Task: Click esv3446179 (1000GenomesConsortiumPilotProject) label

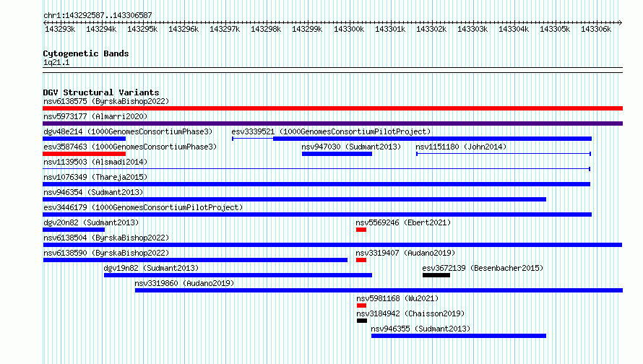Action: tap(143, 207)
